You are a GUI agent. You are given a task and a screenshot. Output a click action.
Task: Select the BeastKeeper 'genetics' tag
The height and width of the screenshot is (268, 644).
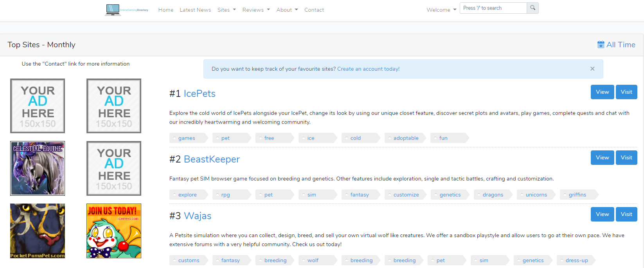tap(450, 195)
